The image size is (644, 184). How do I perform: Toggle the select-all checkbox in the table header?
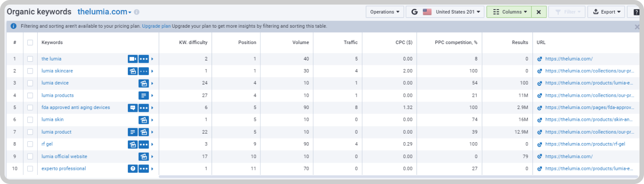(x=30, y=43)
